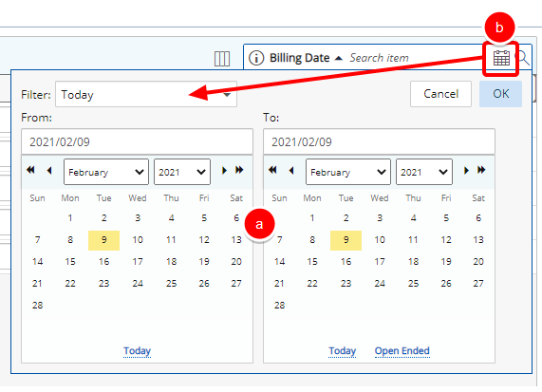Image resolution: width=542 pixels, height=392 pixels.
Task: Open the Filter dropdown showing Today
Action: 146,94
